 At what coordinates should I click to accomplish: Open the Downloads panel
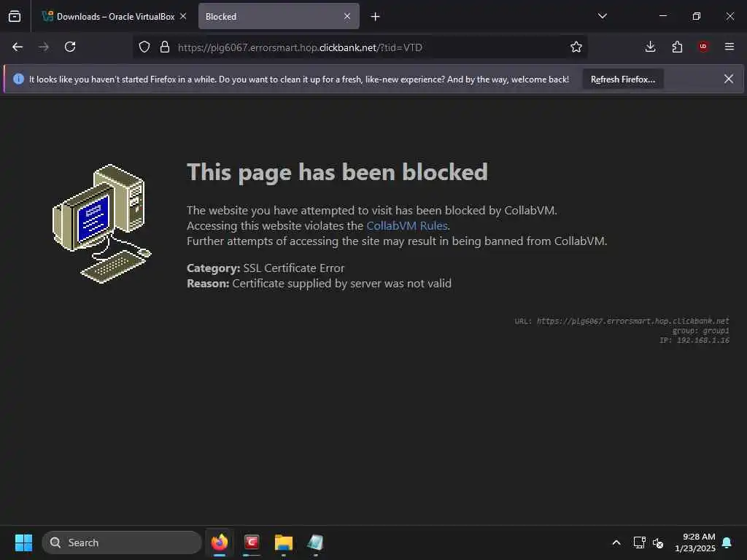coord(650,47)
